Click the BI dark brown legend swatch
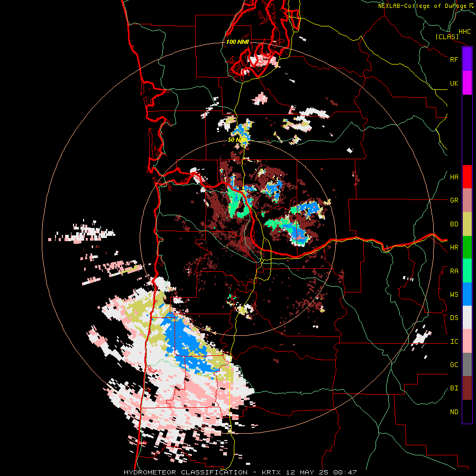This screenshot has width=476, height=476. (x=467, y=388)
